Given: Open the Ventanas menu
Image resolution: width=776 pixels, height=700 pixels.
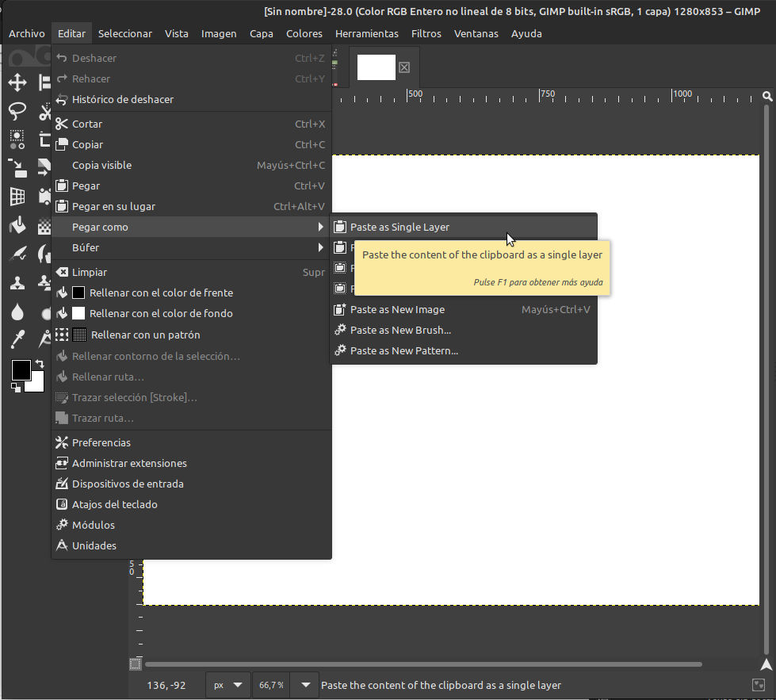Looking at the screenshot, I should 476,33.
